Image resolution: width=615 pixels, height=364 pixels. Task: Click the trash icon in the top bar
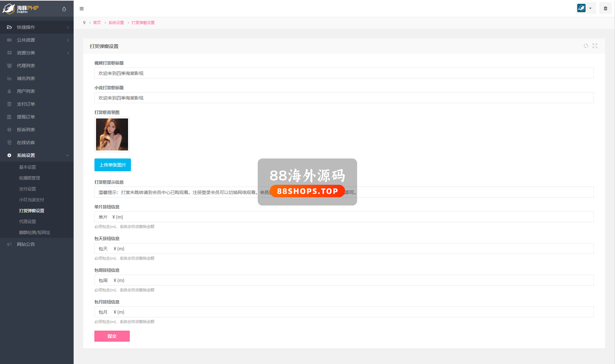tap(605, 8)
